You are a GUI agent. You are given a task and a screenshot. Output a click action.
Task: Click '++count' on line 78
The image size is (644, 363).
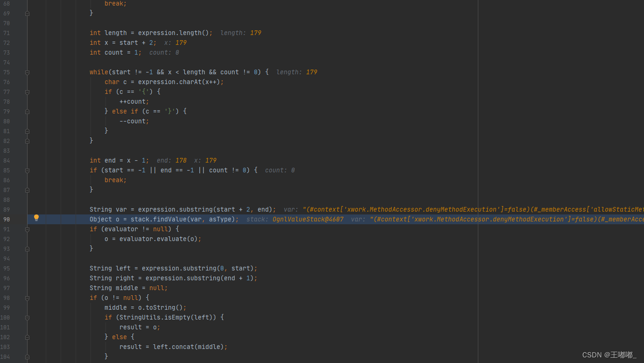point(133,102)
